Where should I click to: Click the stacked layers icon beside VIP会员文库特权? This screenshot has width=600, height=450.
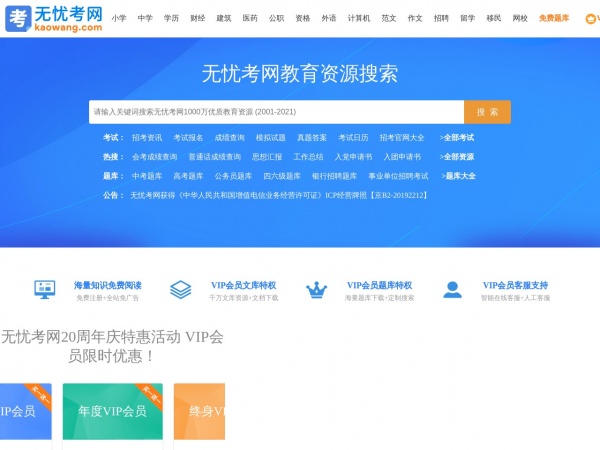[181, 289]
